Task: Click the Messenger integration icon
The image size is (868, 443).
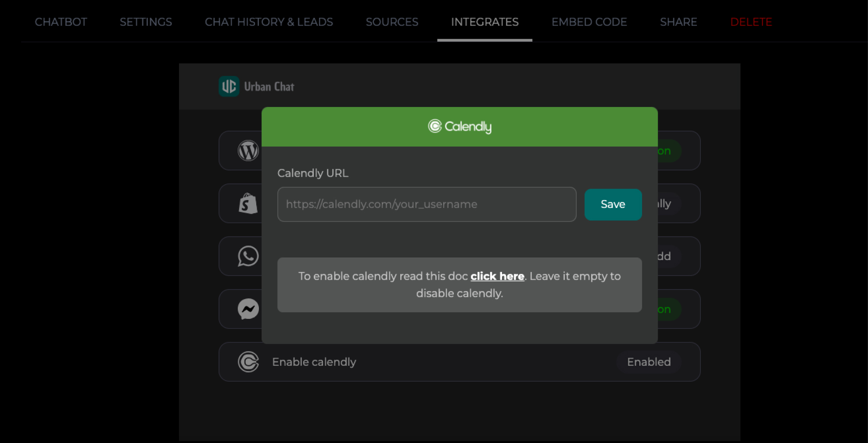Action: 248,309
